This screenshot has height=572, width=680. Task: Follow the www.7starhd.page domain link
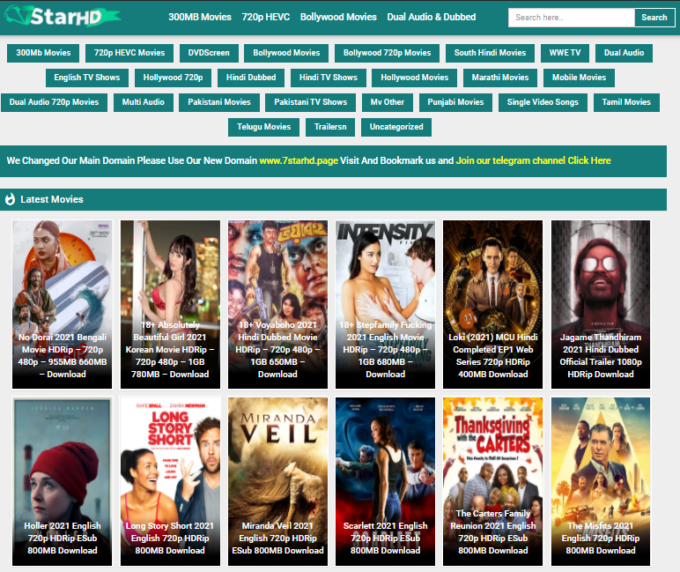click(298, 161)
